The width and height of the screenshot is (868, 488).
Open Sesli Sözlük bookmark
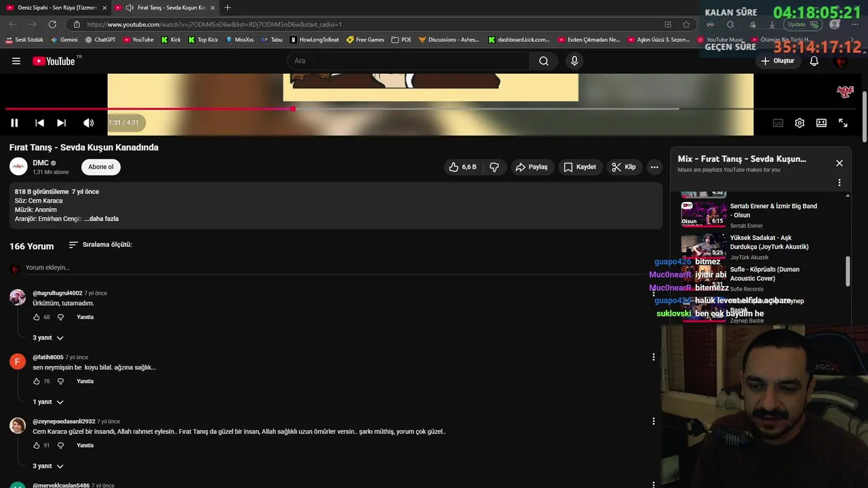[x=24, y=40]
